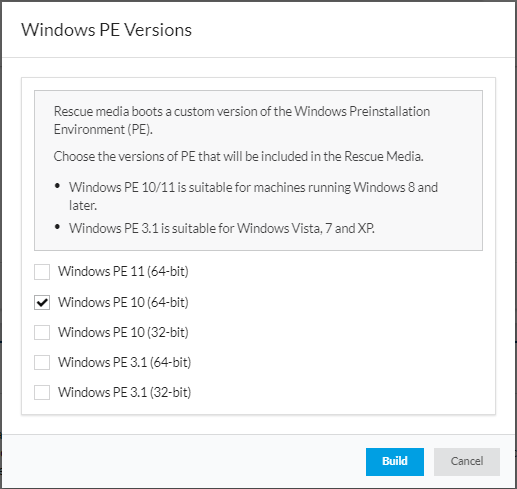Check the Windows PE 11 (64-bit) checkbox
The image size is (517, 489).
coord(42,272)
